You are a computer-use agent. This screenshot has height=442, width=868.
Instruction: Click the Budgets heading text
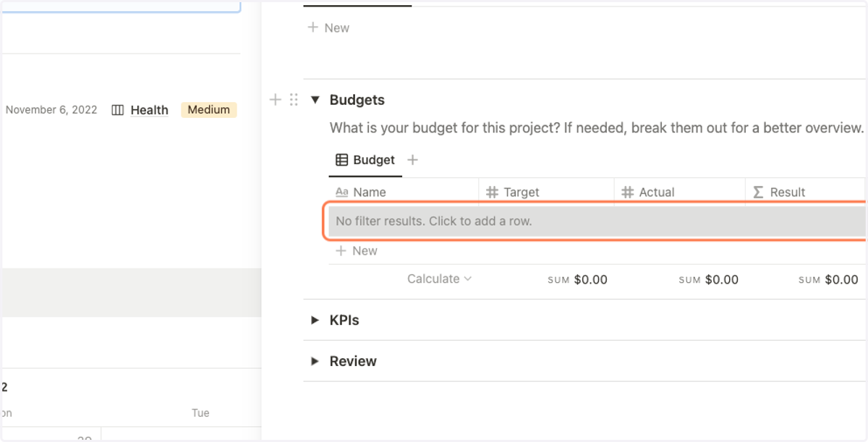(x=357, y=100)
